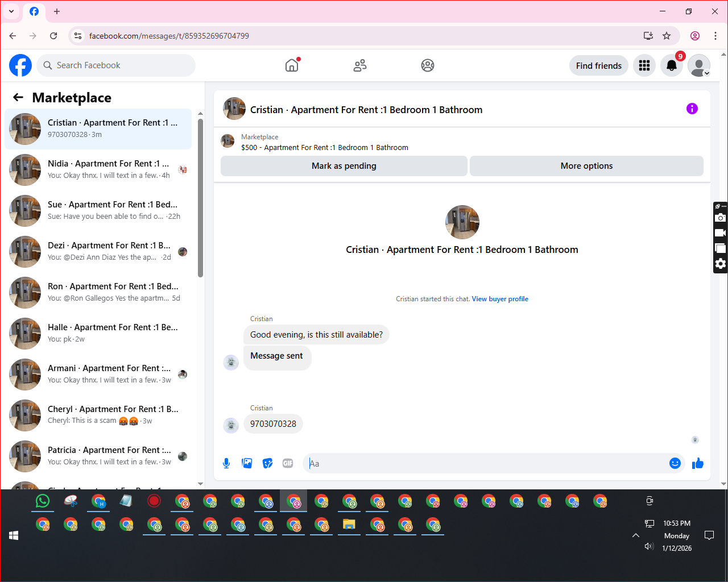728x582 pixels.
Task: Open the Halle conversation
Action: pyautogui.click(x=98, y=334)
